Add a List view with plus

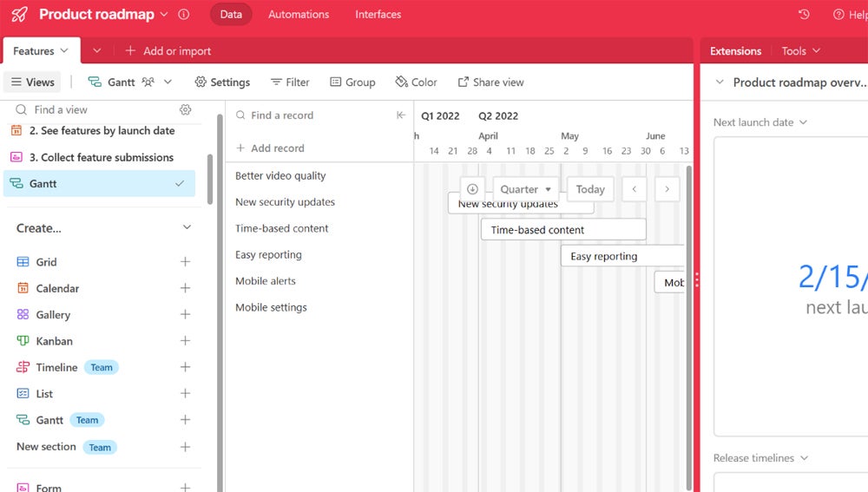coord(186,393)
